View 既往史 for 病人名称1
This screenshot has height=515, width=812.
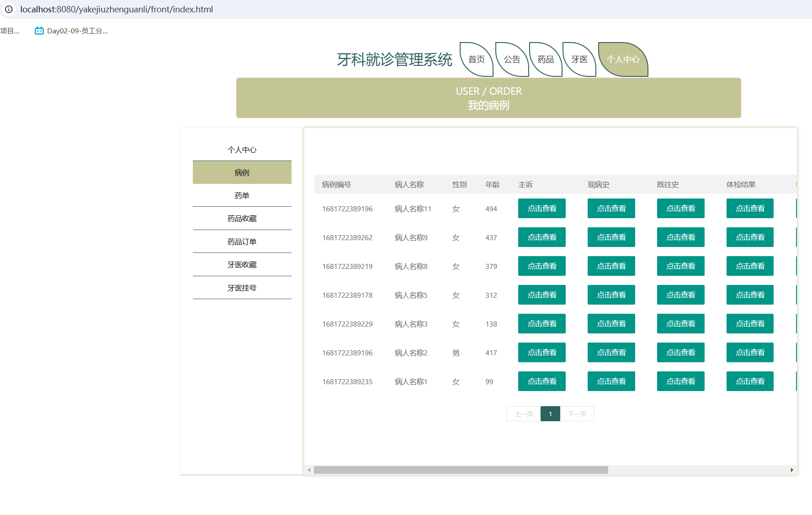point(681,381)
